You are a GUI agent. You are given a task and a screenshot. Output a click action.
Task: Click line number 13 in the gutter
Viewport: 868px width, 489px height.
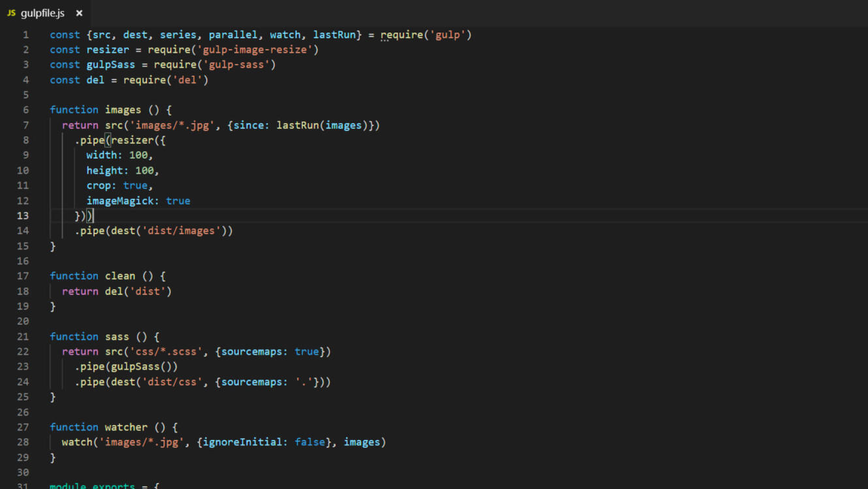[23, 216]
